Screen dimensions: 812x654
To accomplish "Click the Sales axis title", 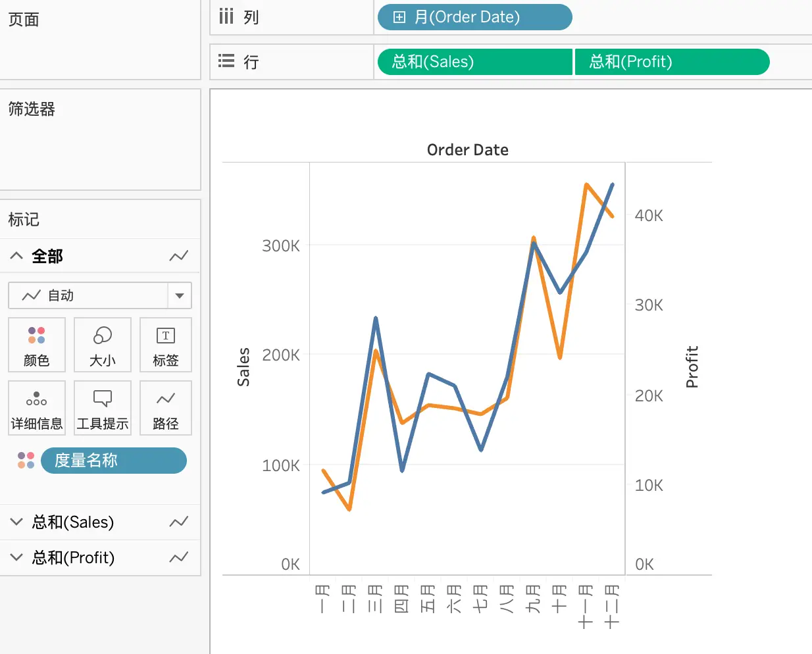I will 243,367.
